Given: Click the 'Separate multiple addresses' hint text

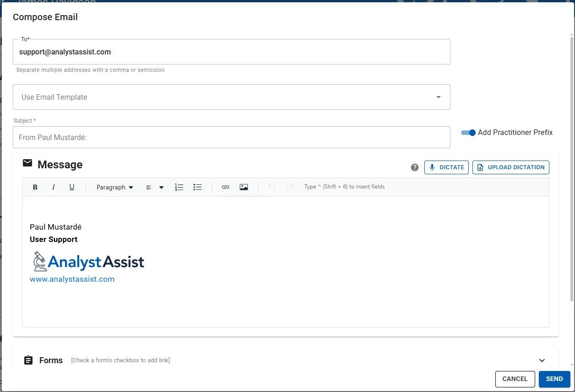Looking at the screenshot, I should 91,70.
